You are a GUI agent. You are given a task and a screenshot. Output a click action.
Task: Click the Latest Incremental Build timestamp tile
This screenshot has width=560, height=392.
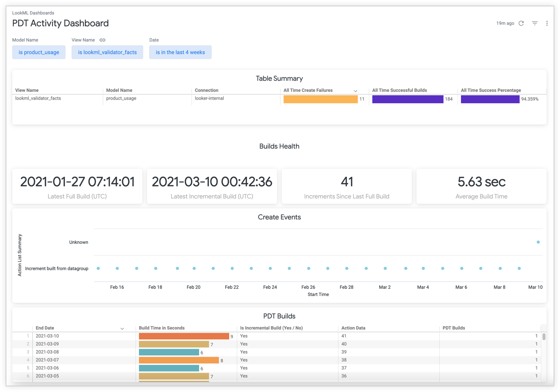(x=212, y=186)
